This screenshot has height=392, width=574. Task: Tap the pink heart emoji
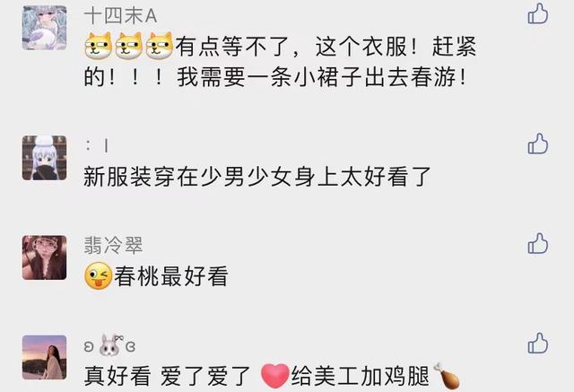tap(275, 376)
